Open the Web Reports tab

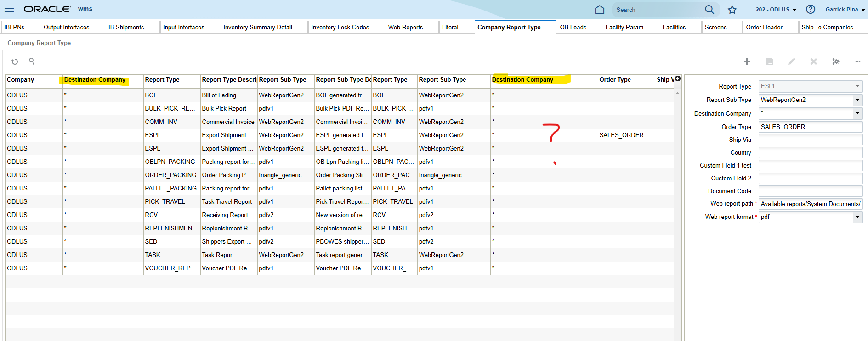click(x=411, y=27)
